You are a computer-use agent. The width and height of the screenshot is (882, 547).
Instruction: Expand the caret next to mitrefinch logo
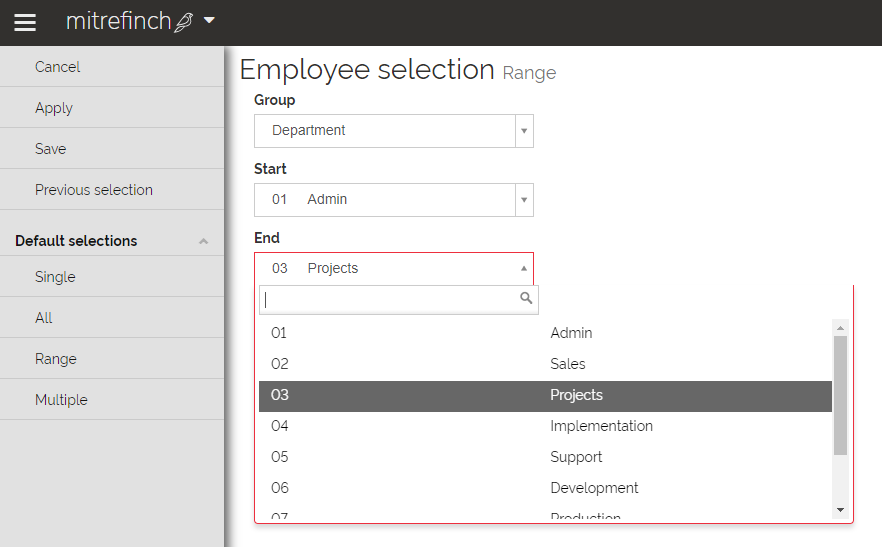pos(209,20)
